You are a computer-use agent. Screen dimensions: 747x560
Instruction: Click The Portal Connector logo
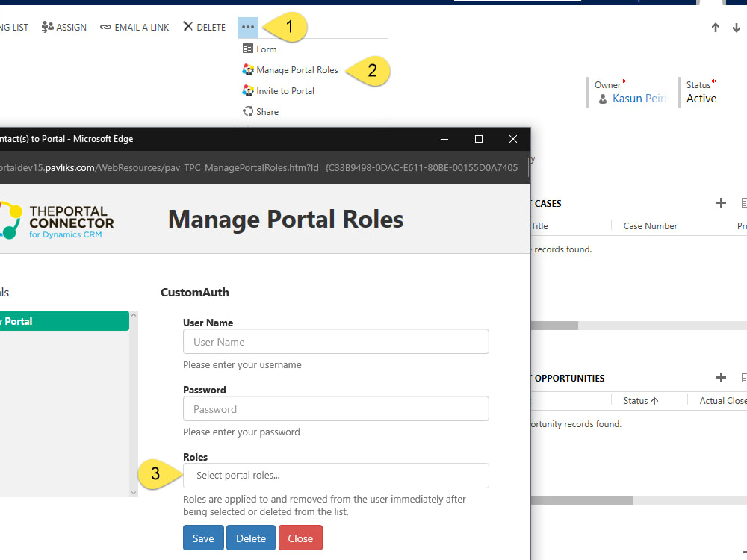pos(58,220)
